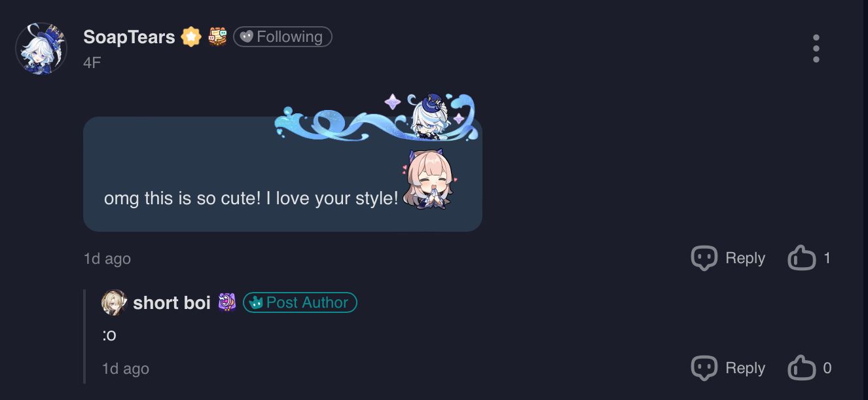Click the gold star badge next to SoapTears

[x=191, y=37]
